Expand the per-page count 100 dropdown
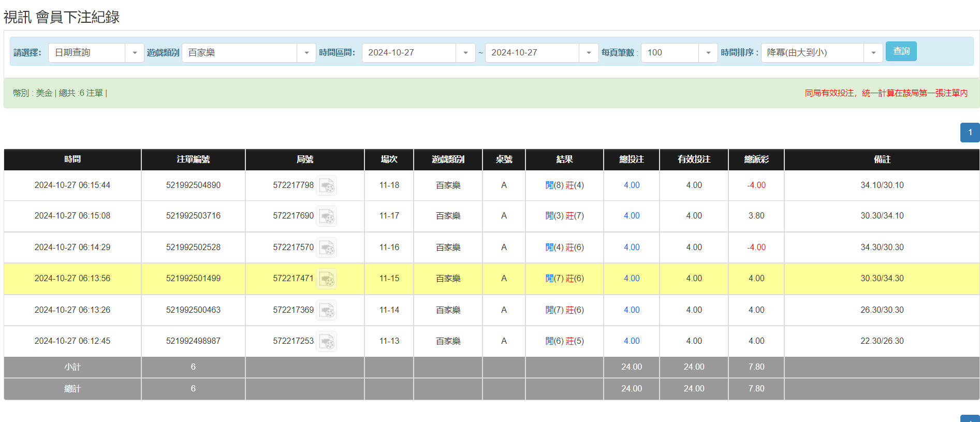This screenshot has height=422, width=980. tap(708, 53)
